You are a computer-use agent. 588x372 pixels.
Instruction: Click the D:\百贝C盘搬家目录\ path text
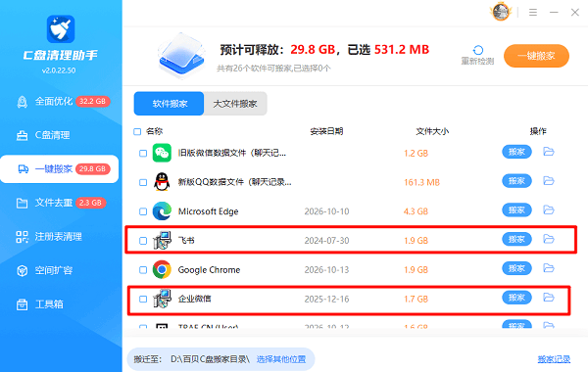click(x=210, y=359)
